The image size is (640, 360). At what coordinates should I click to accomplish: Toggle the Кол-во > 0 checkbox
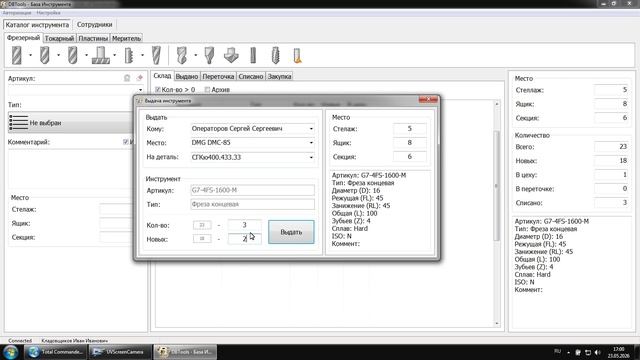158,89
